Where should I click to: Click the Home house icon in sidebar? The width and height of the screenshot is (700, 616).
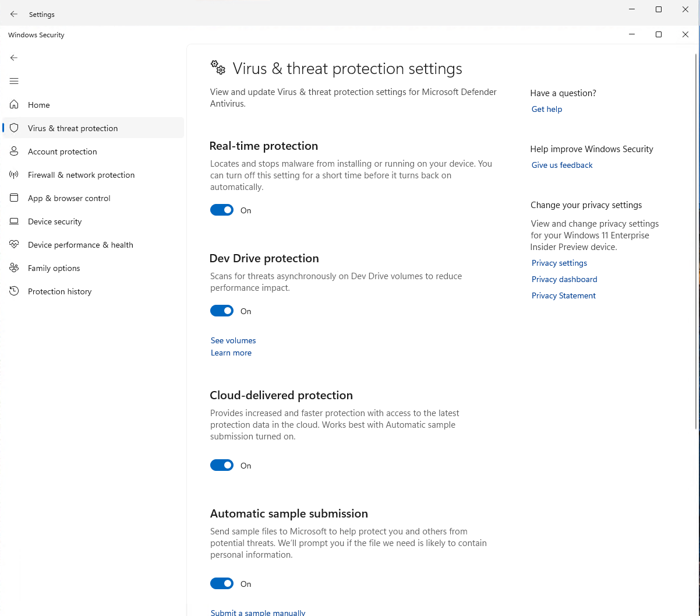[15, 105]
